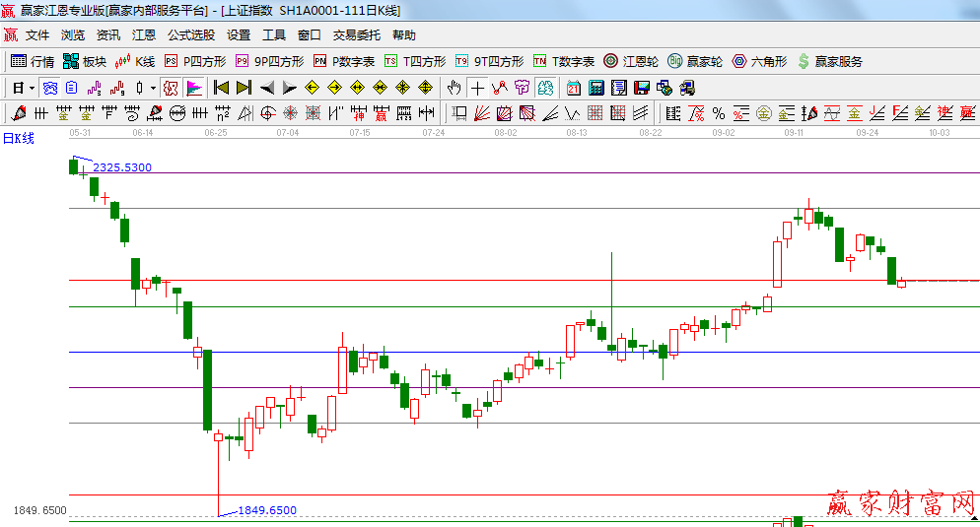Viewport: 980px width, 527px height.
Task: Open the candlestick style dropdown arrow
Action: (x=153, y=88)
